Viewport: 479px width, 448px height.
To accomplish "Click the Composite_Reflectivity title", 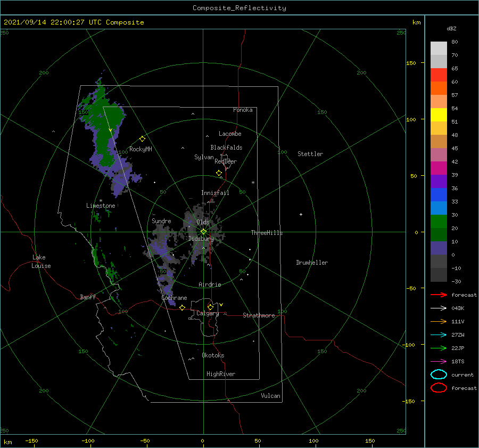I will pyautogui.click(x=240, y=8).
